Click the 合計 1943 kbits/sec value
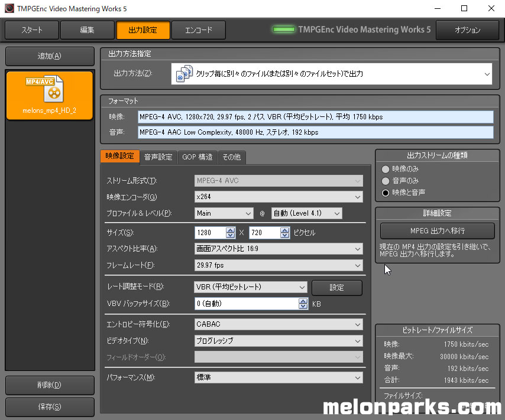Image resolution: width=505 pixels, height=420 pixels. pyautogui.click(x=466, y=380)
